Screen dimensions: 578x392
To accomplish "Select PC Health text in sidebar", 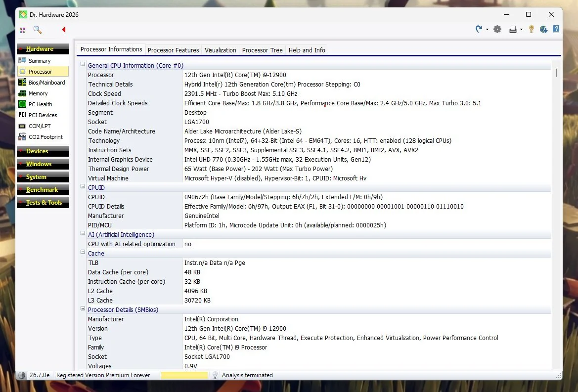I will coord(40,104).
